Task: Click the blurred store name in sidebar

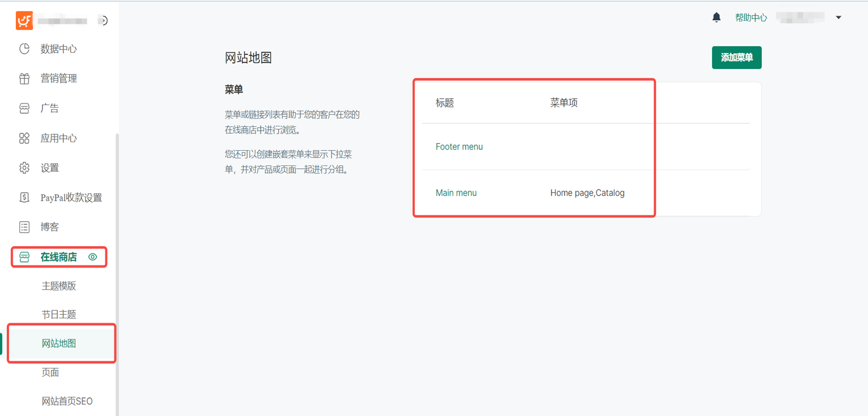Action: (x=62, y=21)
